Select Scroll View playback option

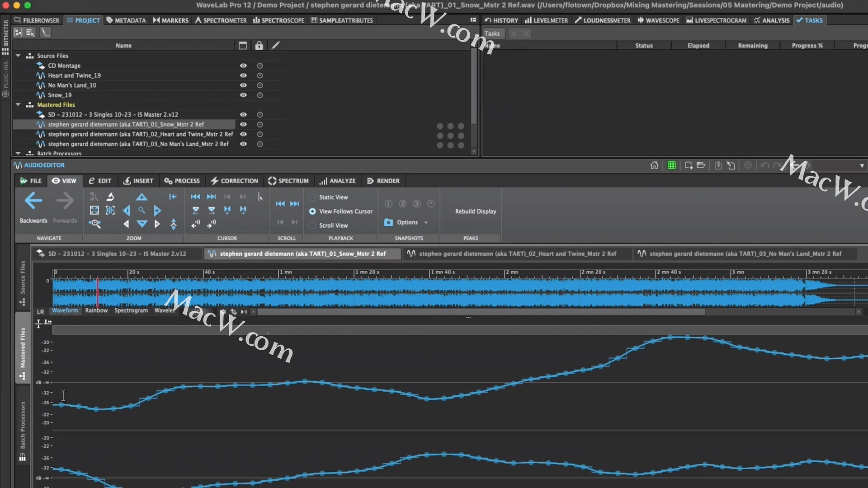pyautogui.click(x=329, y=225)
